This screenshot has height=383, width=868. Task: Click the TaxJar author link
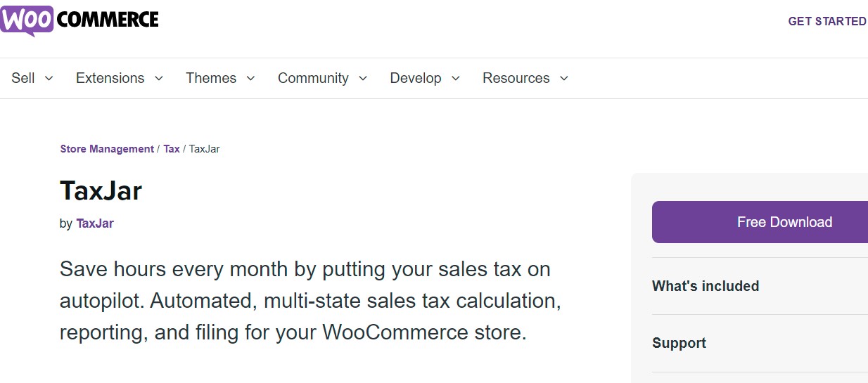95,223
